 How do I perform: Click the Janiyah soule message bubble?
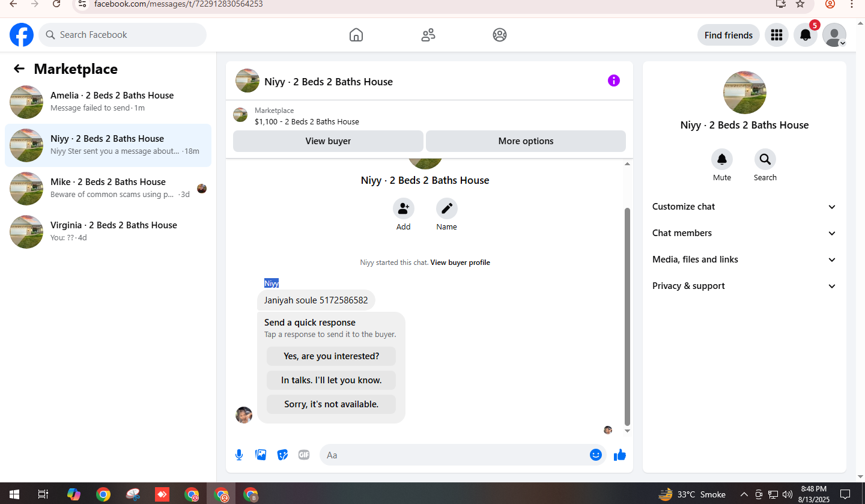point(316,300)
